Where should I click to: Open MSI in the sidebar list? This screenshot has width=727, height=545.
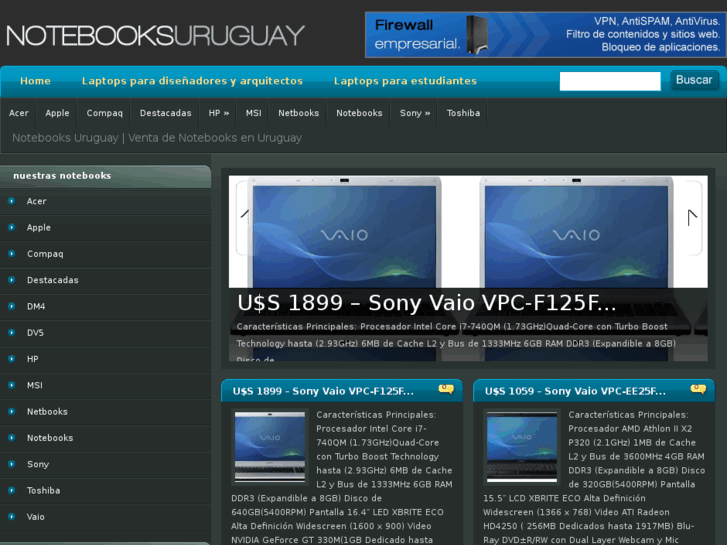35,385
